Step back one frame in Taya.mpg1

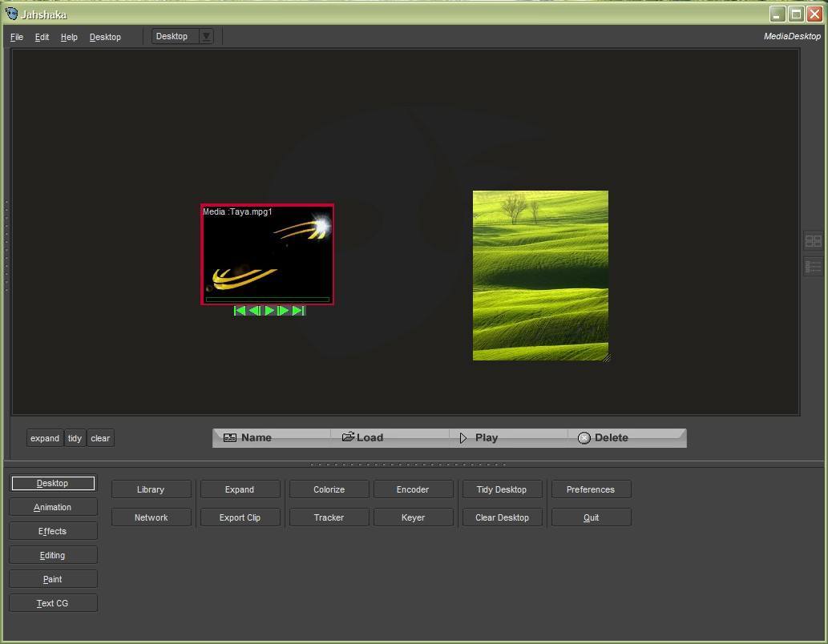click(x=255, y=311)
